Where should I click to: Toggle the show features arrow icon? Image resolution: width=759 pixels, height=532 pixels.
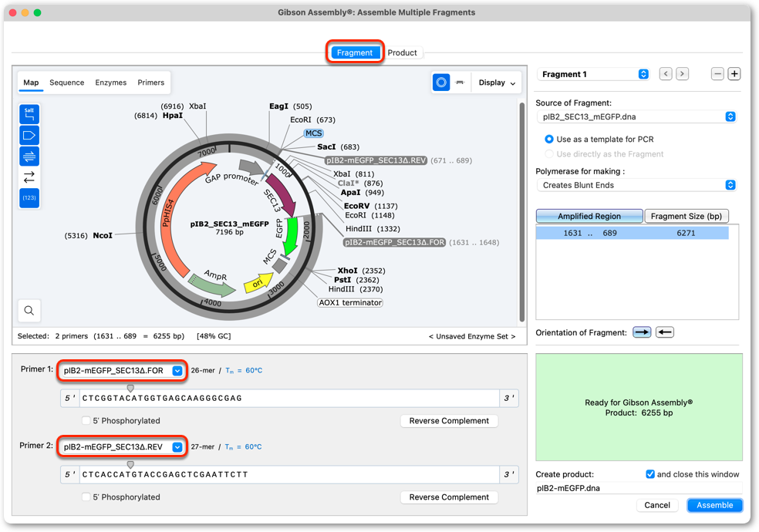[29, 136]
